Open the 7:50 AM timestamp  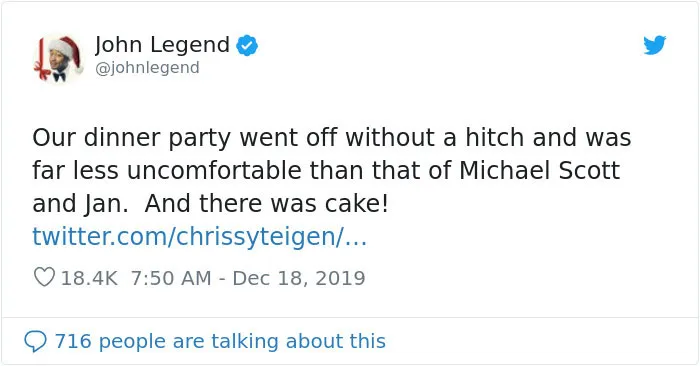pos(171,278)
